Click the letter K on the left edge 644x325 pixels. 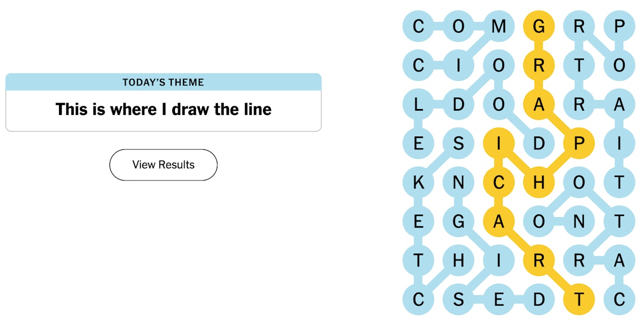click(x=419, y=183)
